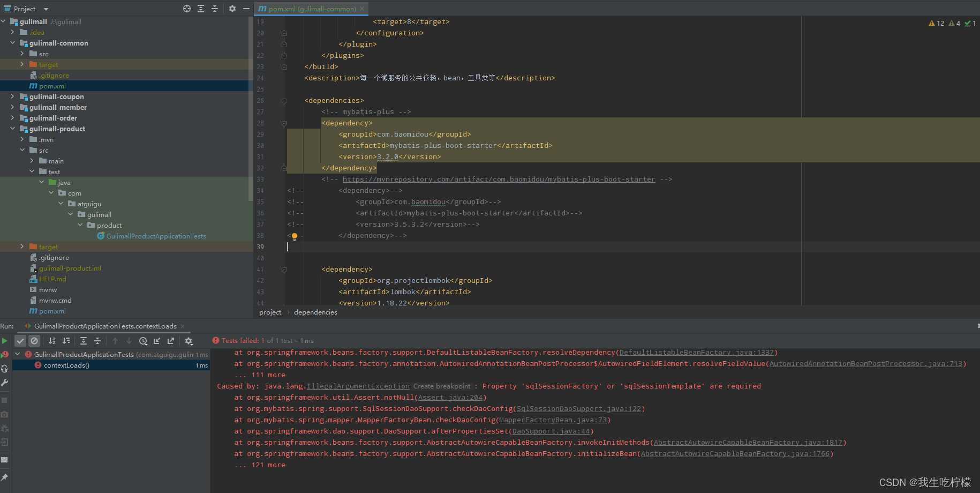This screenshot has height=493, width=980.
Task: Open GulimallProductApplicationTests file in tree
Action: [156, 236]
